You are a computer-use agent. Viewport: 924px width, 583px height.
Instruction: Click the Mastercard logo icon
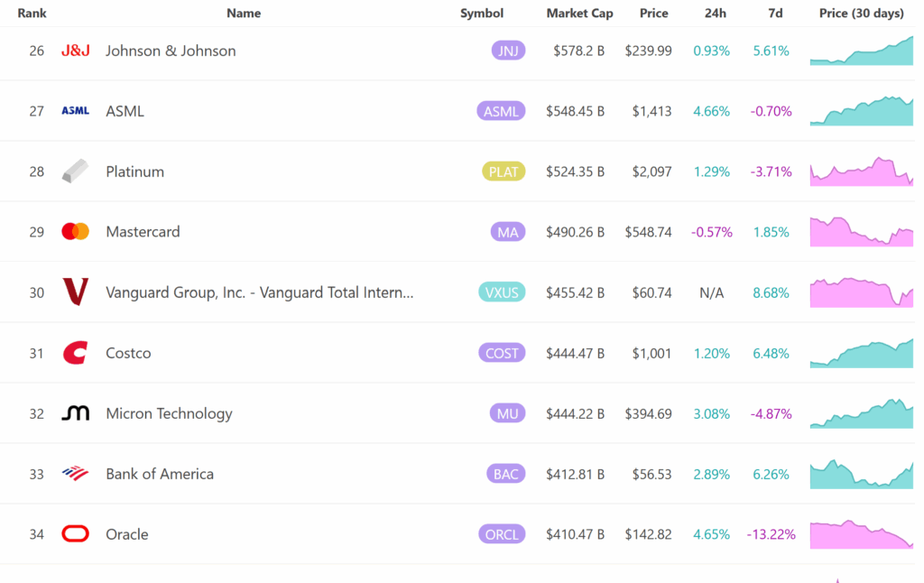pos(75,232)
